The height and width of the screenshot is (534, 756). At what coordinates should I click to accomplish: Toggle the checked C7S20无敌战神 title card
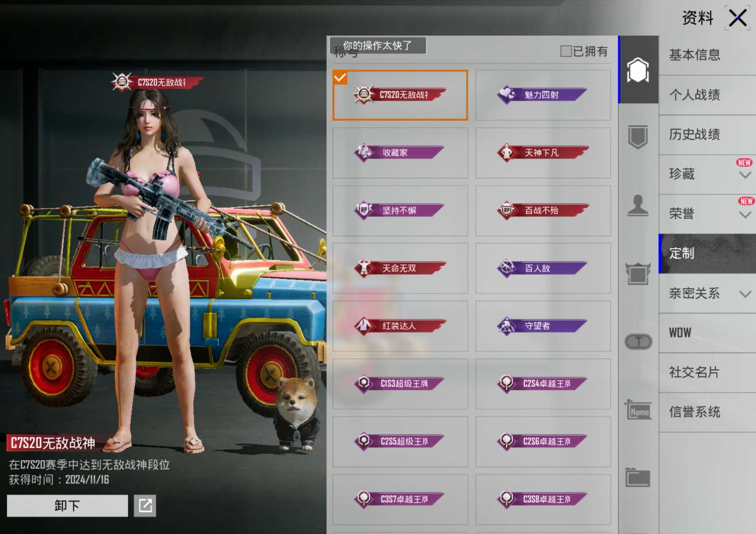point(400,95)
